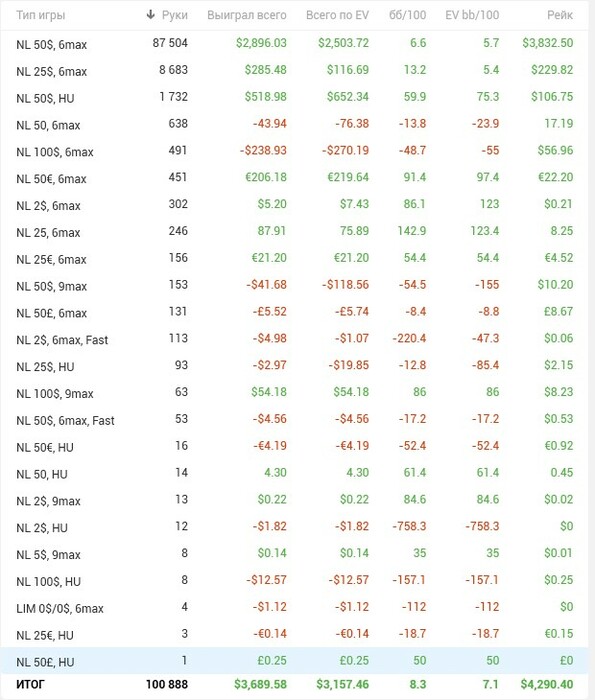Click the EV bb/100 column header

[472, 15]
